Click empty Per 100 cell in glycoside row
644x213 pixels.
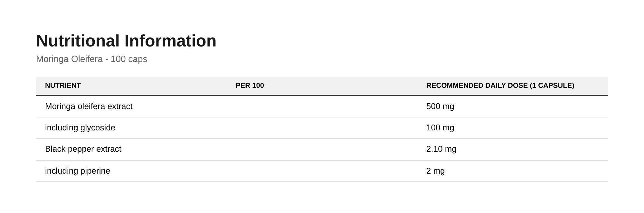point(322,128)
